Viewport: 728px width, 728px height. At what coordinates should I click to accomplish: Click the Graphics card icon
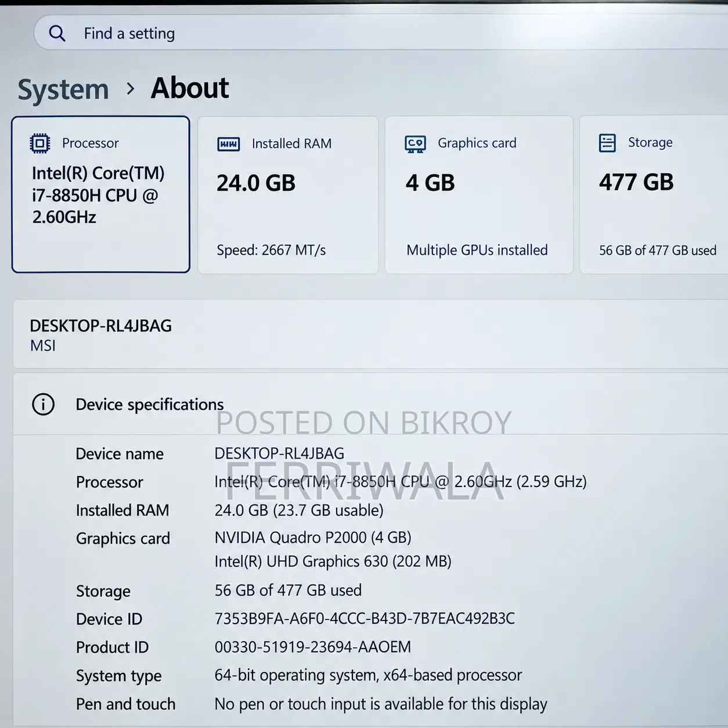(x=415, y=143)
